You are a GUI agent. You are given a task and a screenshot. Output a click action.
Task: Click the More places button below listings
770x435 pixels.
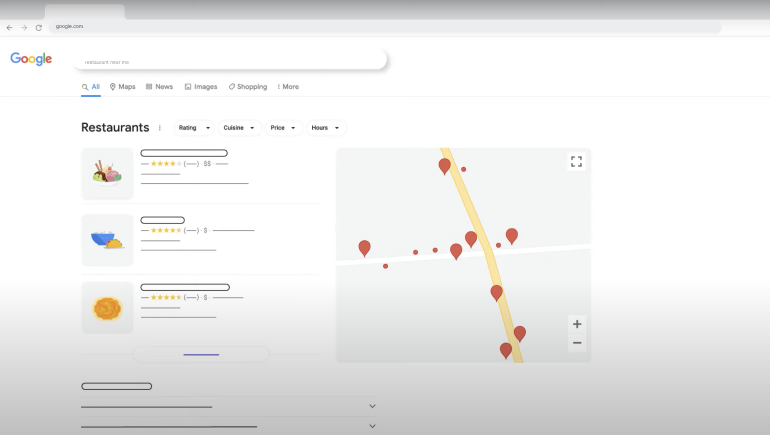tap(201, 354)
